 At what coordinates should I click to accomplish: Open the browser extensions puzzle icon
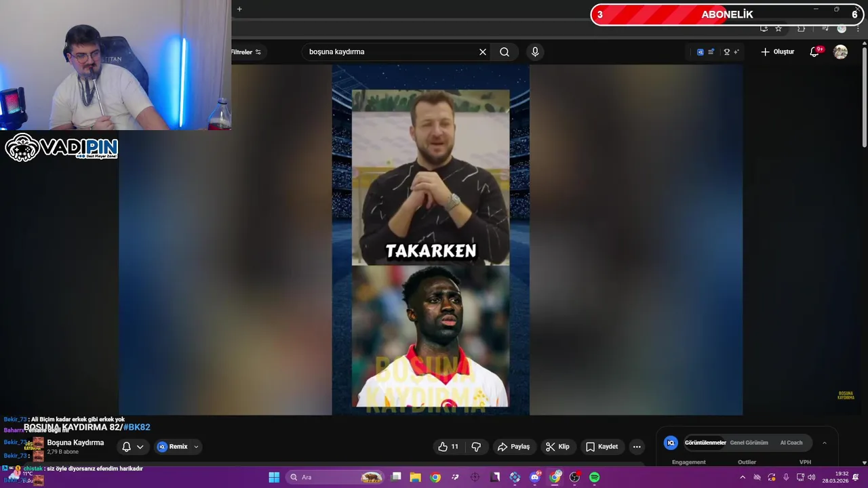point(802,28)
